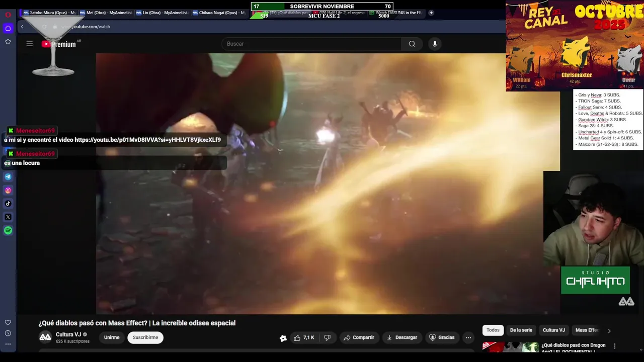Screen dimensions: 644x362
Task: Open Opera sidebar bookmarks star icon
Action: point(8,42)
